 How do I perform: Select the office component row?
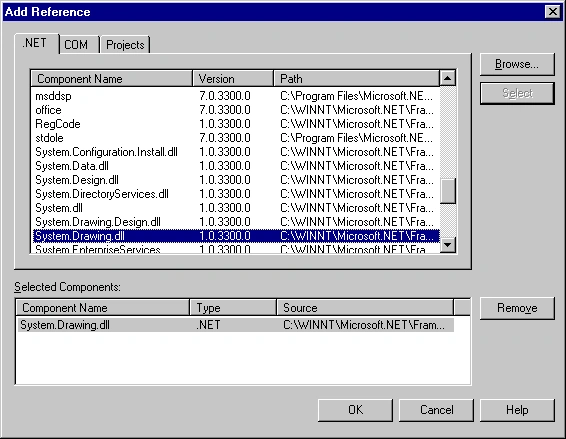click(x=236, y=110)
